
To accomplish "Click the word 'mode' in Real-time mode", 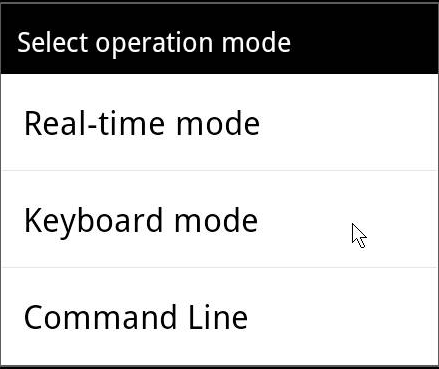I will point(218,123).
